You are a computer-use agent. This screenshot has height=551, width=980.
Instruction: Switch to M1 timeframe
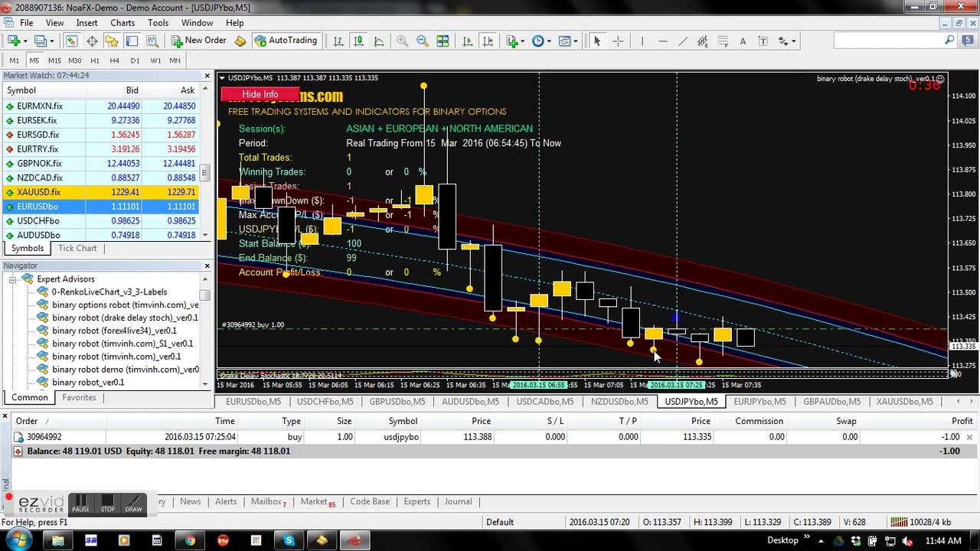tap(15, 60)
